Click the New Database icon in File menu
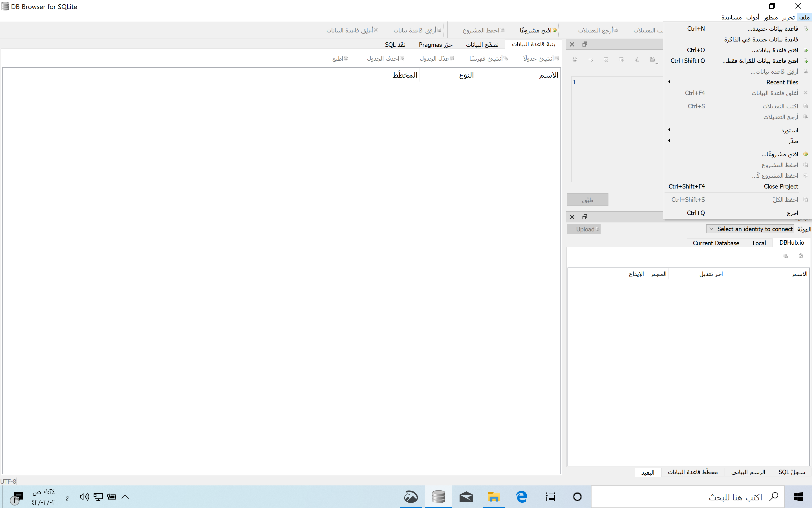812x508 pixels. (805, 29)
